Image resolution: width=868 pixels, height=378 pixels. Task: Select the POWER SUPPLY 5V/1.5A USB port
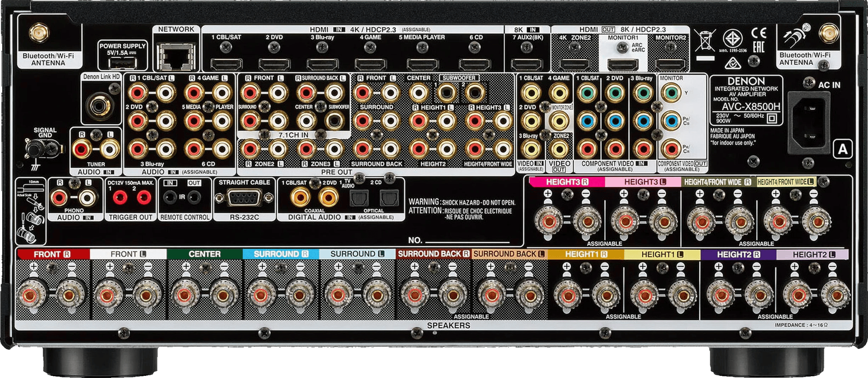click(x=122, y=63)
